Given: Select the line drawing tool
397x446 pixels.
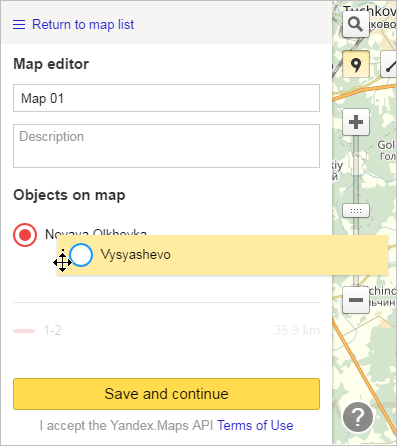Looking at the screenshot, I should [389, 64].
